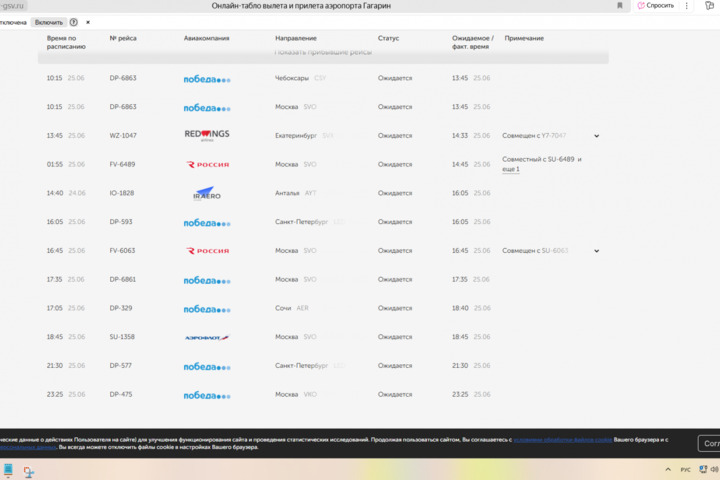The height and width of the screenshot is (480, 720).
Task: Click the bookmark icon in the title bar
Action: (619, 6)
